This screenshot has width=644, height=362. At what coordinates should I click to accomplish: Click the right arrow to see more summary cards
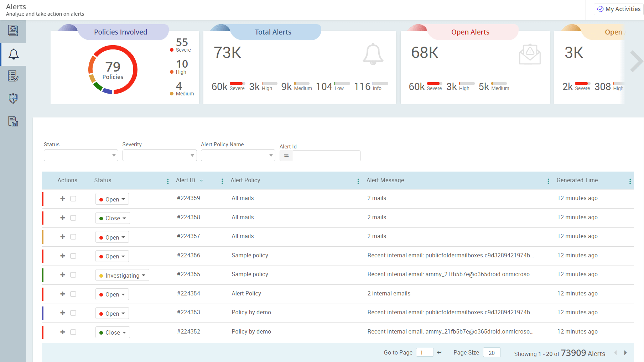click(x=636, y=61)
